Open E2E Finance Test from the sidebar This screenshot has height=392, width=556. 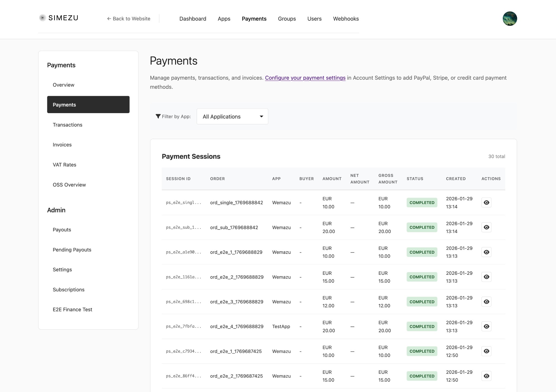72,309
